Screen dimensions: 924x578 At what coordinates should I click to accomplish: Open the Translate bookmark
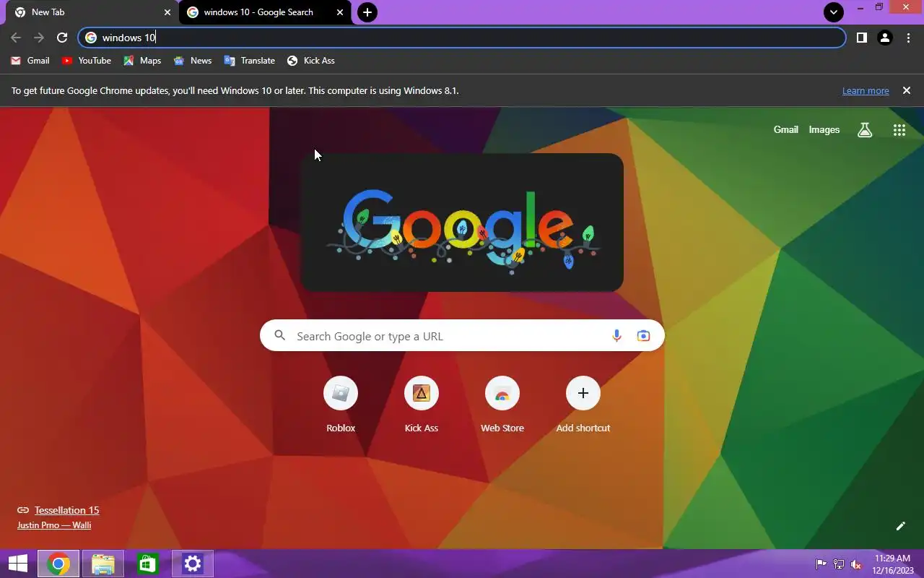pyautogui.click(x=250, y=61)
